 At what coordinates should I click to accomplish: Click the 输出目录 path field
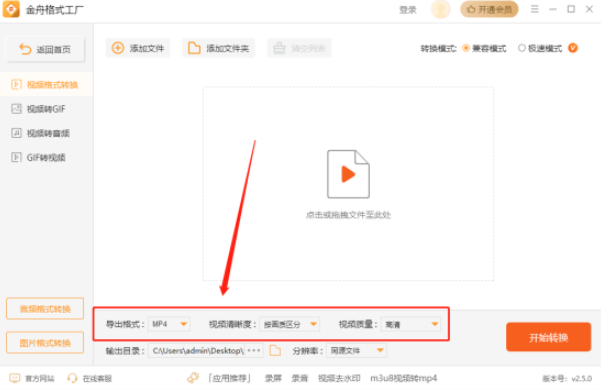coord(197,351)
